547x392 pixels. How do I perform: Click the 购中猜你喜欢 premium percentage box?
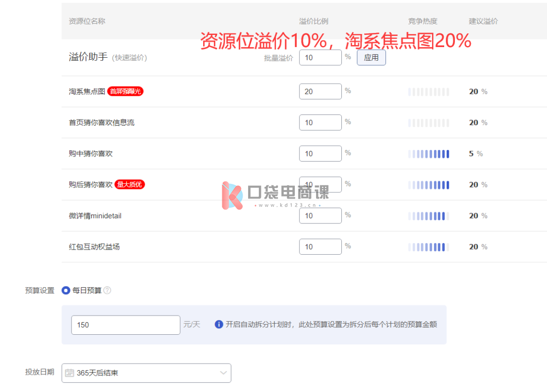pos(320,153)
